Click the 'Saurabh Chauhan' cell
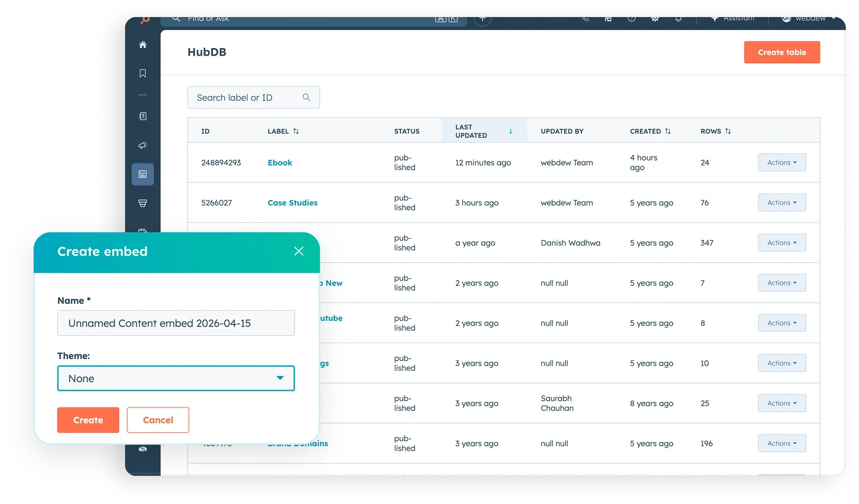This screenshot has height=504, width=859. pos(557,403)
